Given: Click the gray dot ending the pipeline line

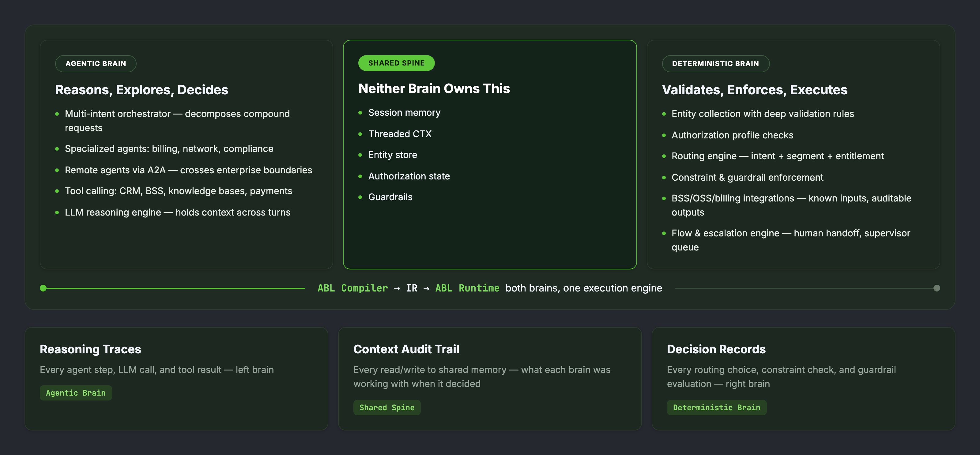Looking at the screenshot, I should 937,288.
